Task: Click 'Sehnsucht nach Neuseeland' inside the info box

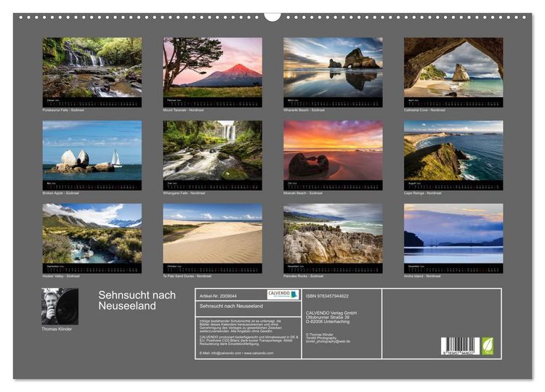Action: [x=231, y=306]
